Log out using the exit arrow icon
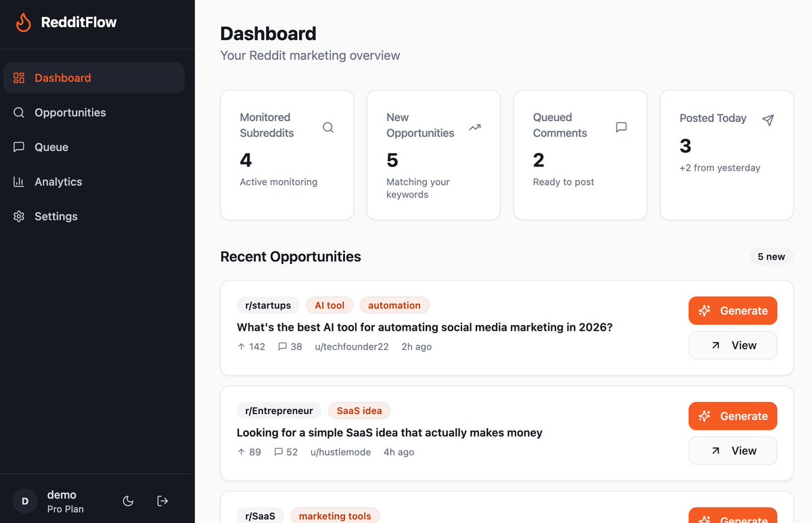Screen dimensions: 812x523 162,501
